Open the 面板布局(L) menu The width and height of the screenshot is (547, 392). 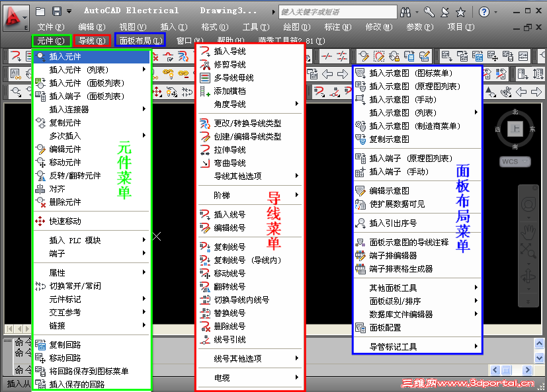tap(141, 41)
